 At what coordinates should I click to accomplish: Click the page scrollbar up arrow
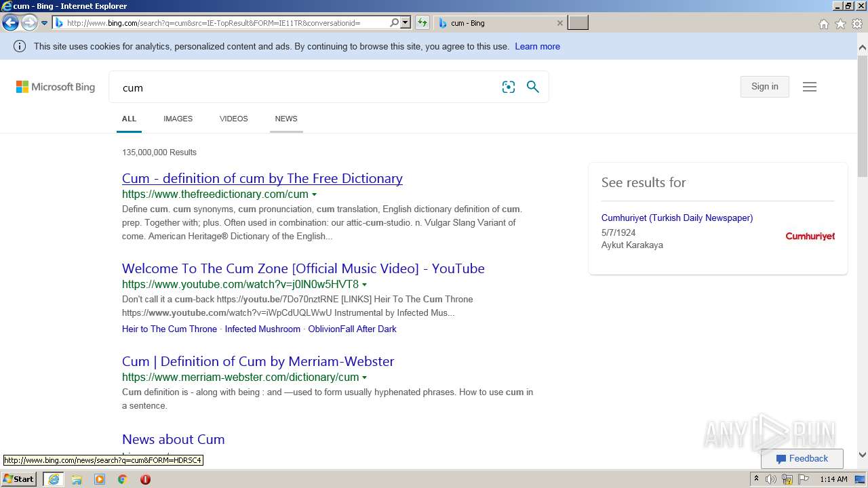862,47
